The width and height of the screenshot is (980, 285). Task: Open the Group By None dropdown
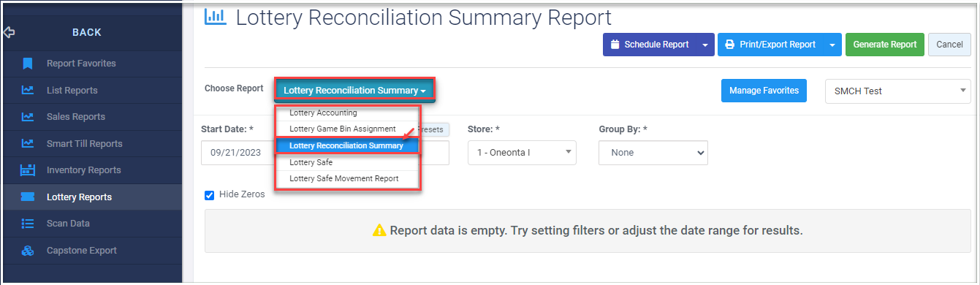(x=653, y=153)
